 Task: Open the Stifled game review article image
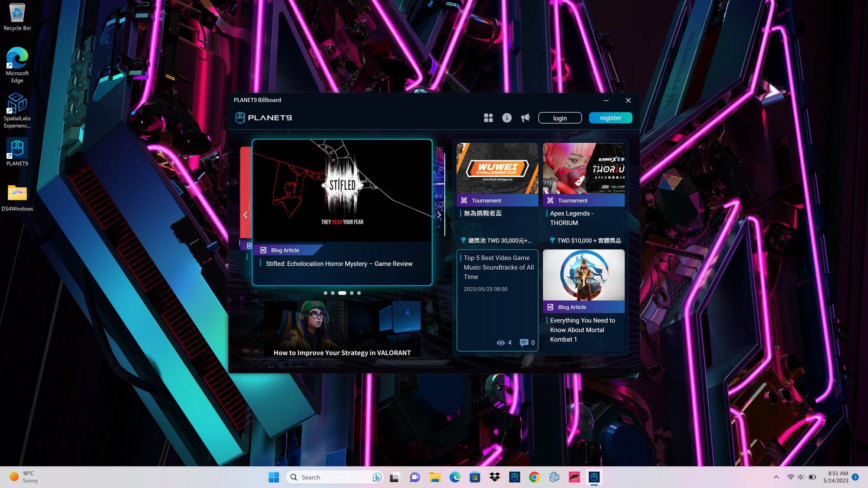coord(342,191)
